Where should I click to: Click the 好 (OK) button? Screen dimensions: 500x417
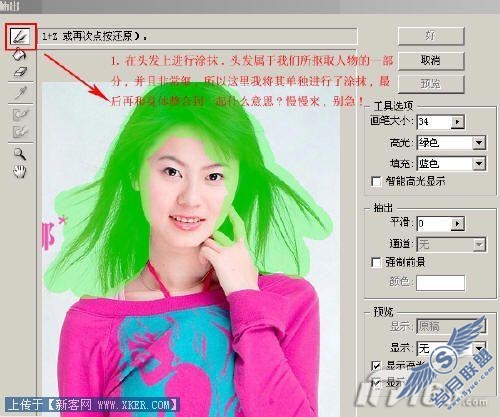[431, 36]
